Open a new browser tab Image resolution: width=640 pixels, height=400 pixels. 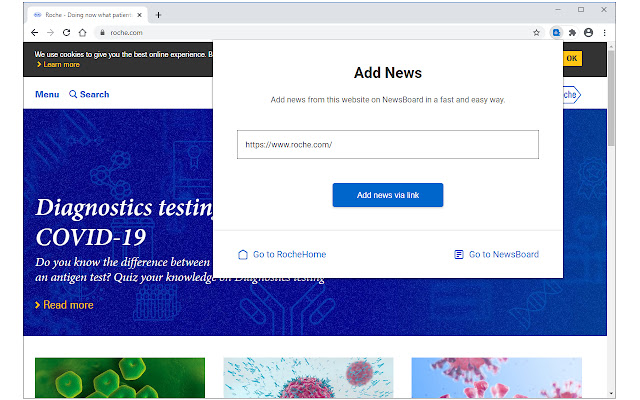[x=158, y=15]
